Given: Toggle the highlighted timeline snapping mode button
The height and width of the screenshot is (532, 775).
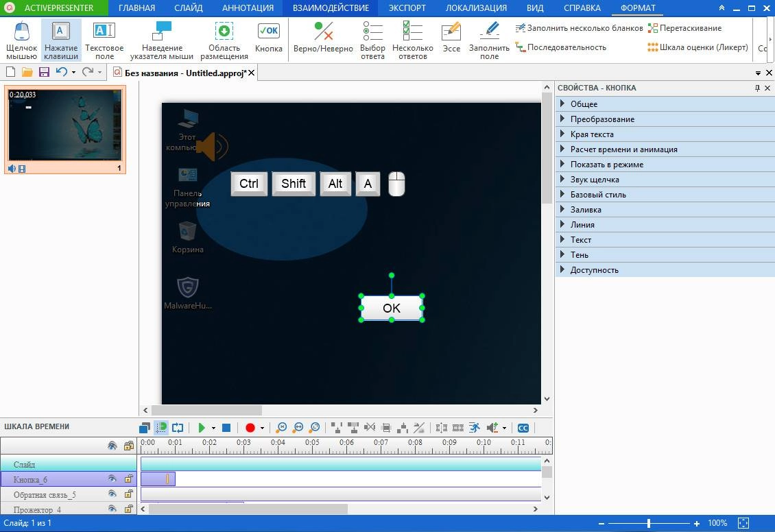Looking at the screenshot, I should [x=161, y=428].
